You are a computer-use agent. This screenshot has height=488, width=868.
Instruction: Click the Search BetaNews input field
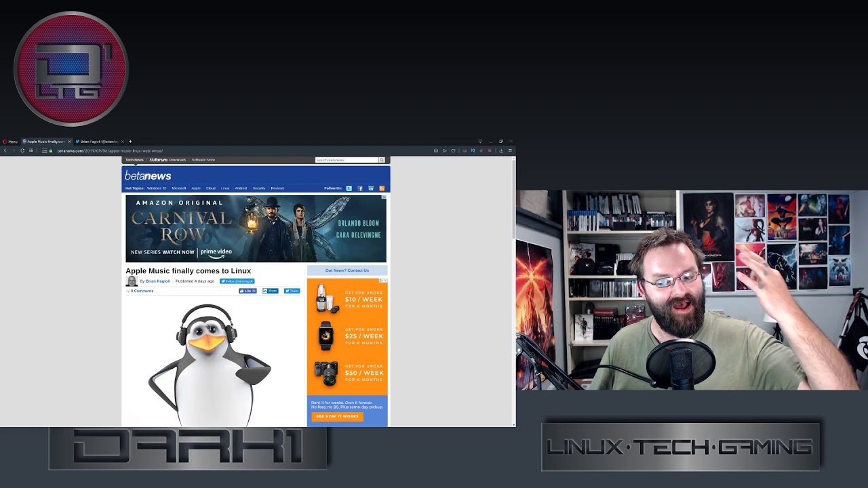[x=347, y=160]
